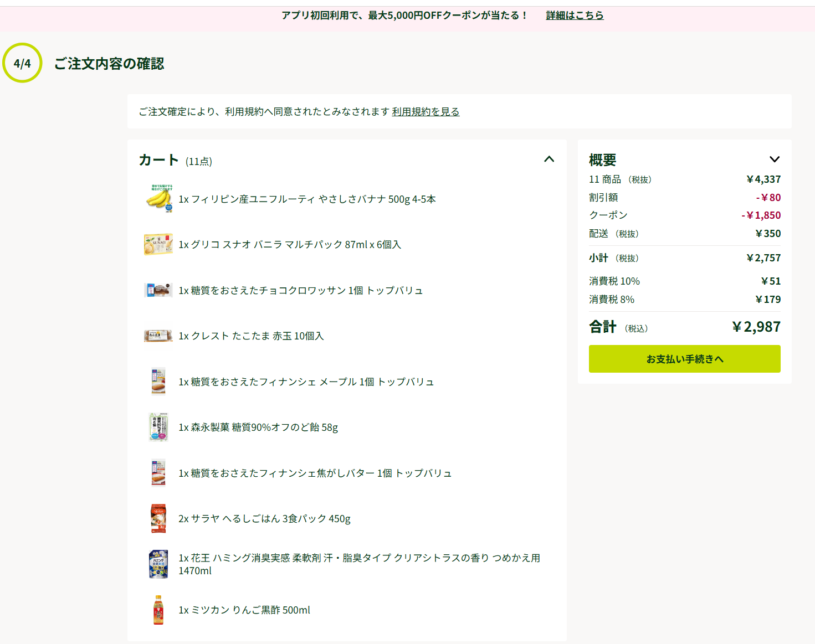
Task: Click the Glico SUNAO ice cream thumbnail
Action: (158, 244)
